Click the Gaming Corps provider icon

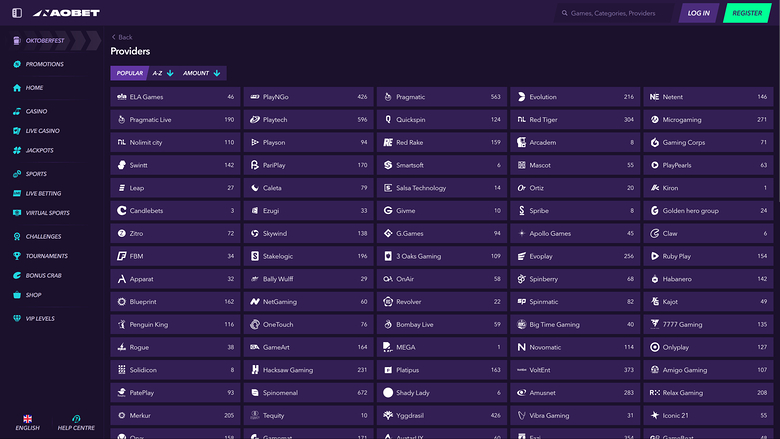click(655, 142)
